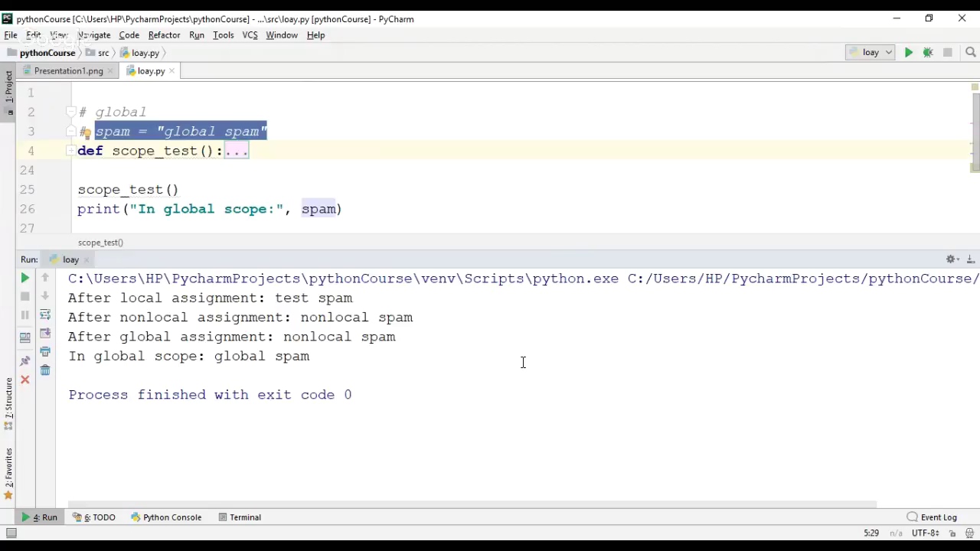Pause output in the Run panel

(24, 315)
